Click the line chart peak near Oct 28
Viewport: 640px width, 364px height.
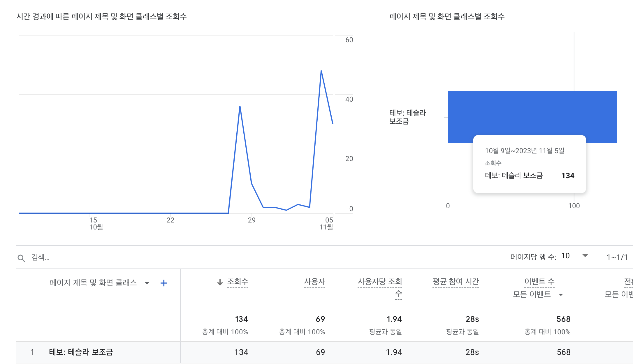(240, 106)
